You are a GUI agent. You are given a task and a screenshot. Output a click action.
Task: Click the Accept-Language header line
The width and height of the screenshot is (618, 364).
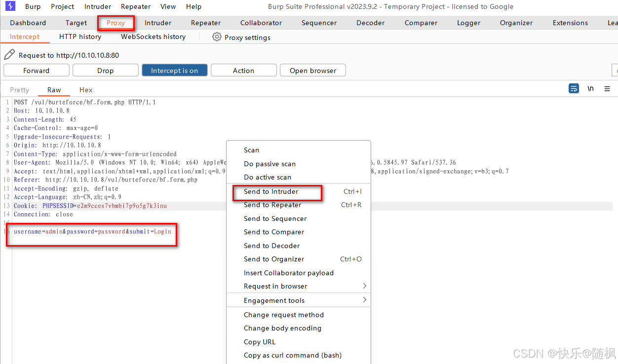[68, 197]
